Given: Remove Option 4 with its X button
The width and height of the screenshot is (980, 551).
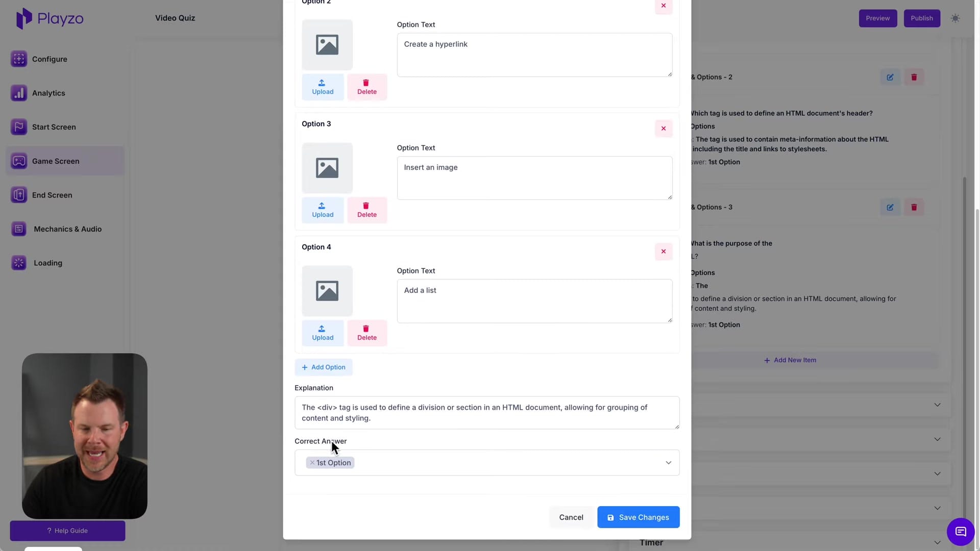Looking at the screenshot, I should (x=664, y=252).
